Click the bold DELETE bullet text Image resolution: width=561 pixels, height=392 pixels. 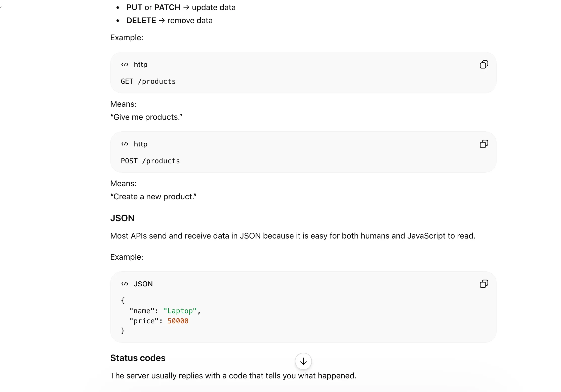point(141,21)
